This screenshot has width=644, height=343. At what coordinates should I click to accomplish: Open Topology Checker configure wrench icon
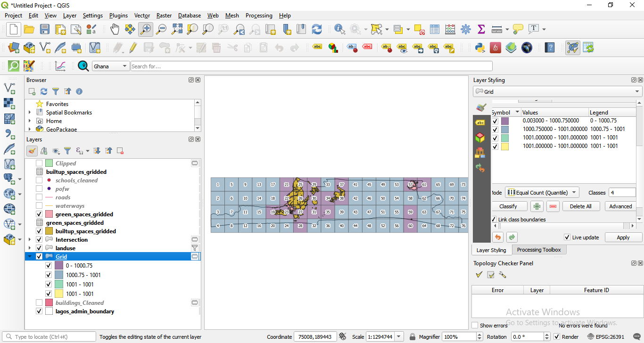coord(503,275)
